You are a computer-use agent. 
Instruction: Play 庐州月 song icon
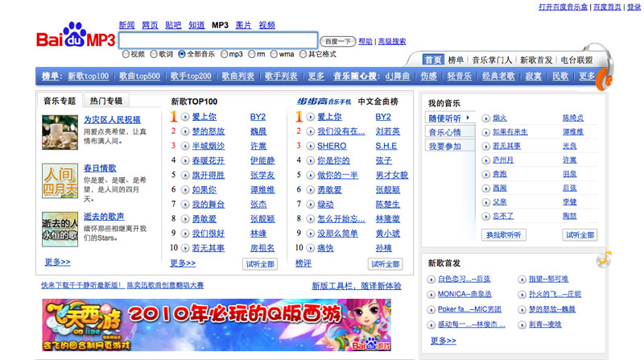coord(486,160)
